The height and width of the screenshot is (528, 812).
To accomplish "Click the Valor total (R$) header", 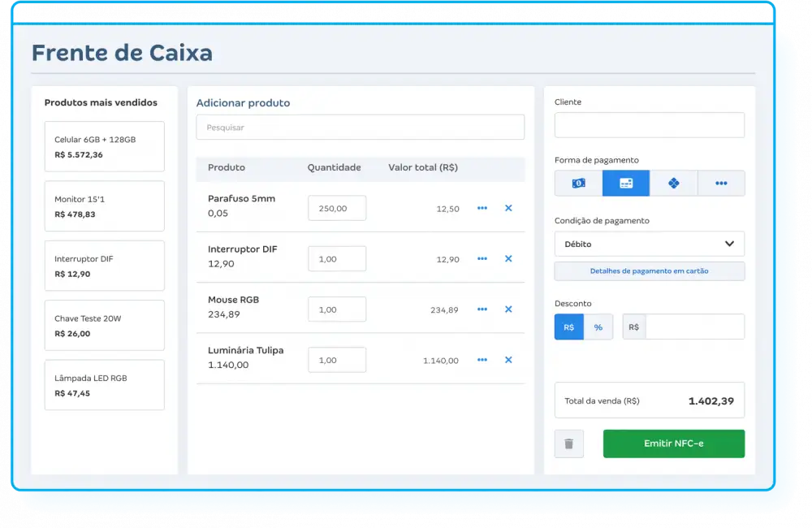I will click(423, 167).
